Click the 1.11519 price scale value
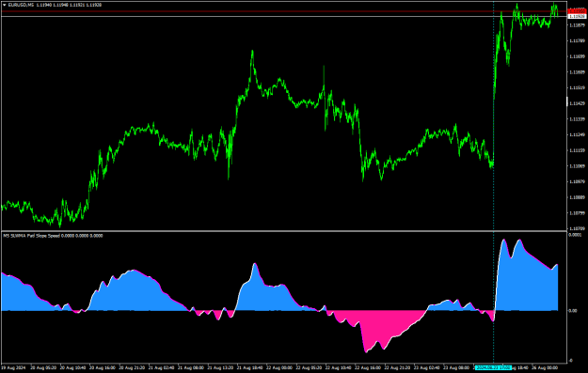Image resolution: width=588 pixels, height=373 pixels. pos(577,87)
